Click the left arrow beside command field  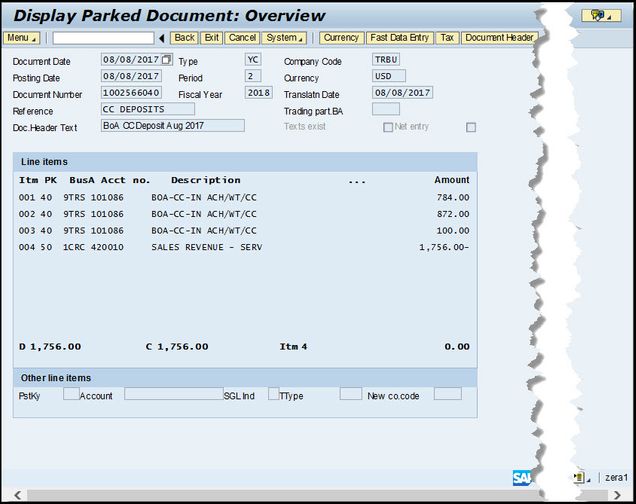click(161, 39)
